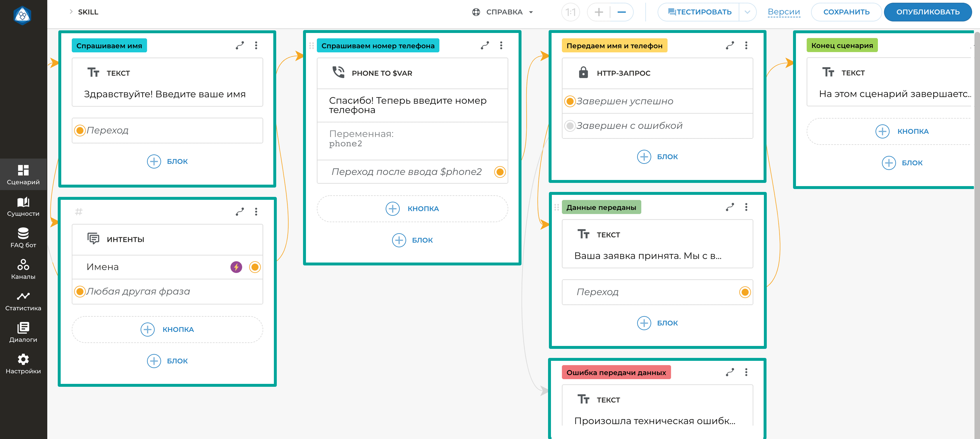Click the Опубликовать button
The width and height of the screenshot is (980, 439).
coord(928,12)
